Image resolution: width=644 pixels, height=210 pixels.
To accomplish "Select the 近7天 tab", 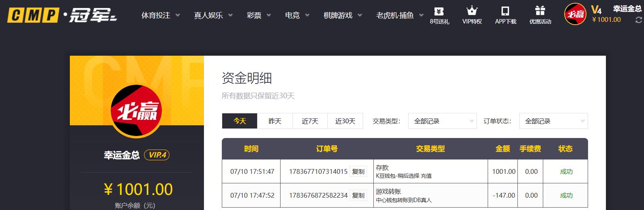I will coord(310,121).
